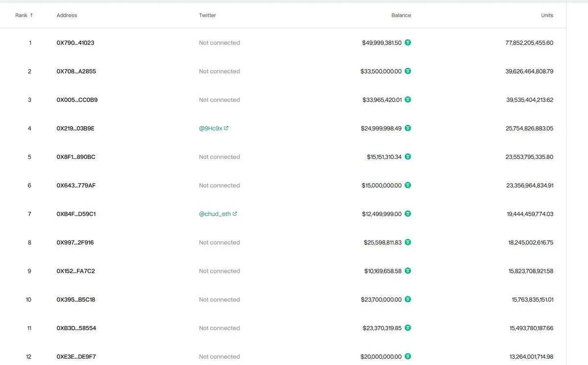The image size is (588, 365).
Task: Click the Units column header
Action: pos(547,15)
